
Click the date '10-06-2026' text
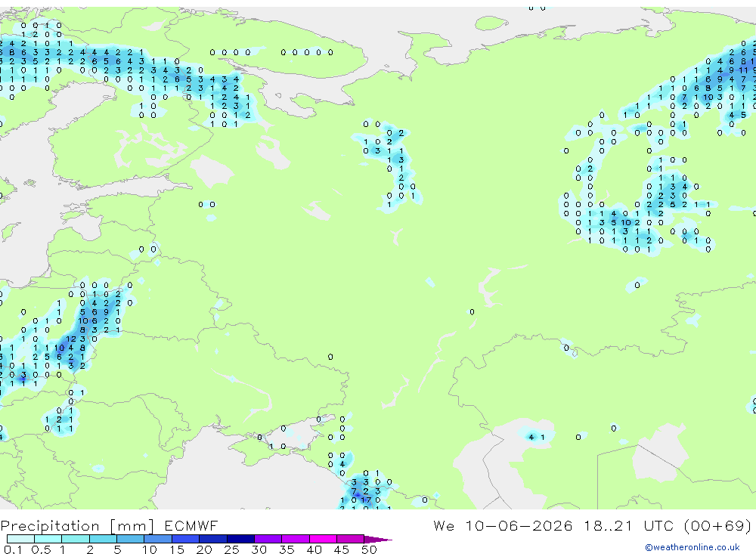[x=519, y=525]
